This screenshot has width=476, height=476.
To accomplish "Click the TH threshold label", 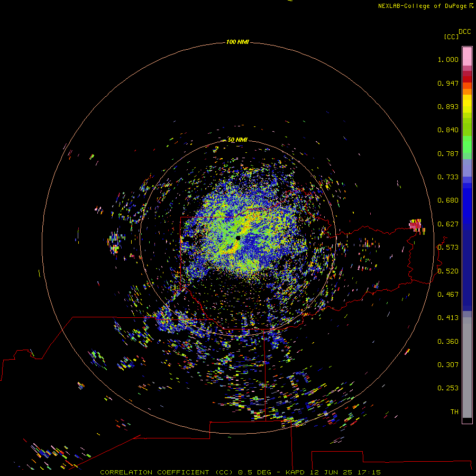I will click(454, 412).
